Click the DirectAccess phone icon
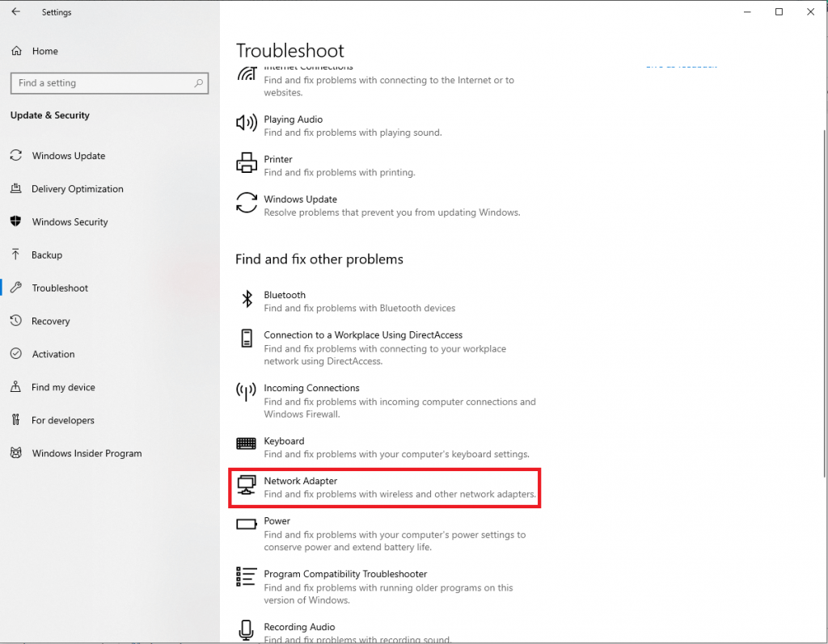828x644 pixels. click(247, 339)
